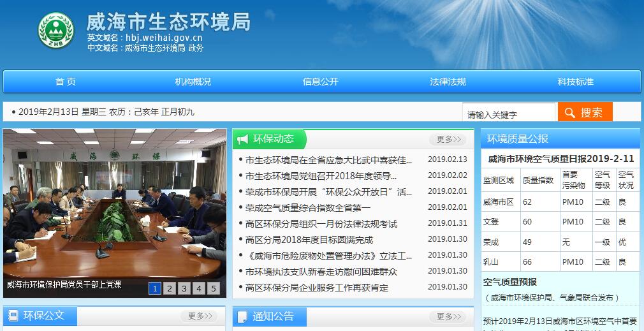Viewport: 644px width, 331px height.
Task: Click the 乳山 table row label
Action: pyautogui.click(x=491, y=262)
